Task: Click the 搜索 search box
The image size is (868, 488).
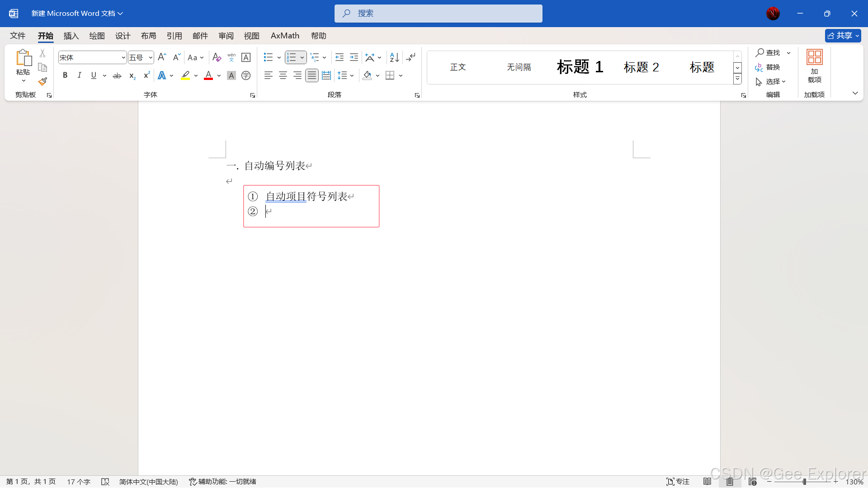Action: tap(438, 14)
